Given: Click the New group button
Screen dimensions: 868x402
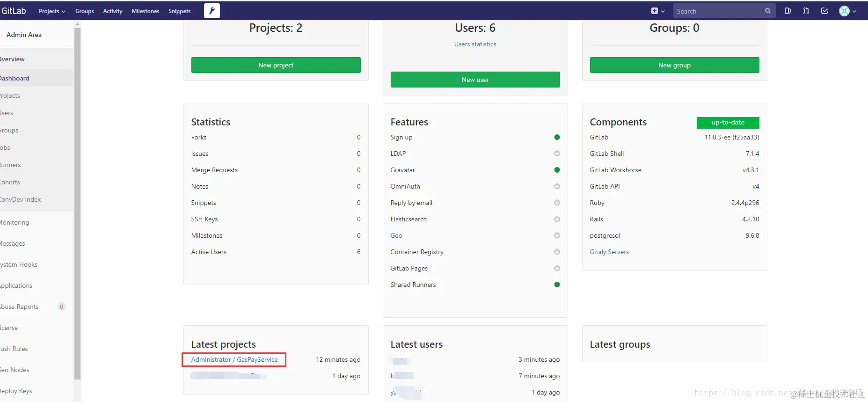Looking at the screenshot, I should (675, 65).
